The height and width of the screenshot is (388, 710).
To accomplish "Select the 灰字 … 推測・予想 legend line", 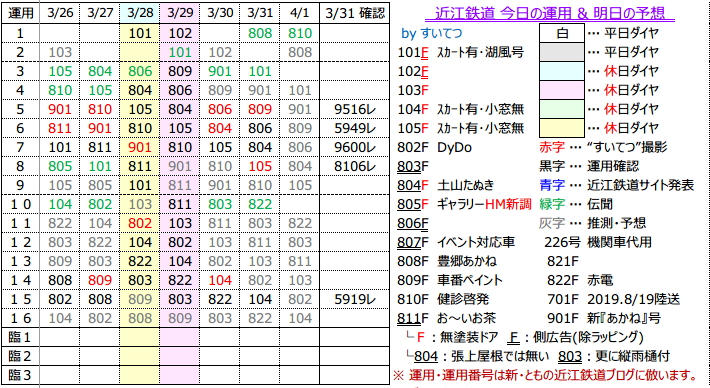I will point(592,224).
